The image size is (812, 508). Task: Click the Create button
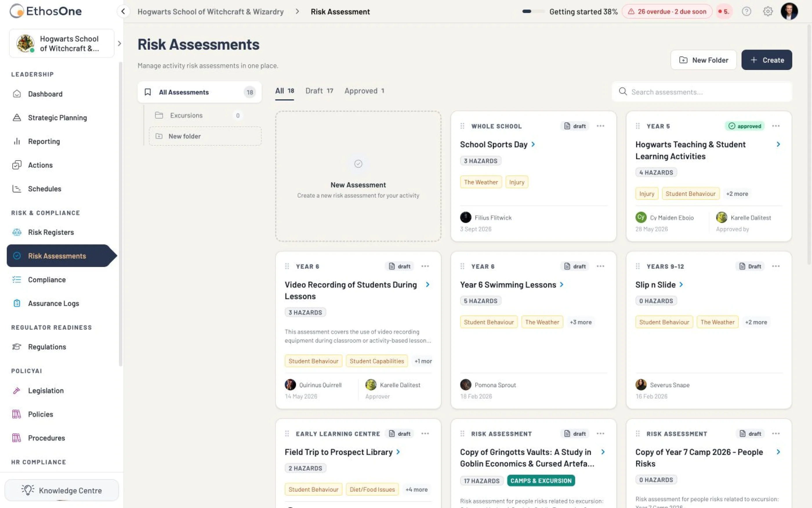tap(767, 60)
